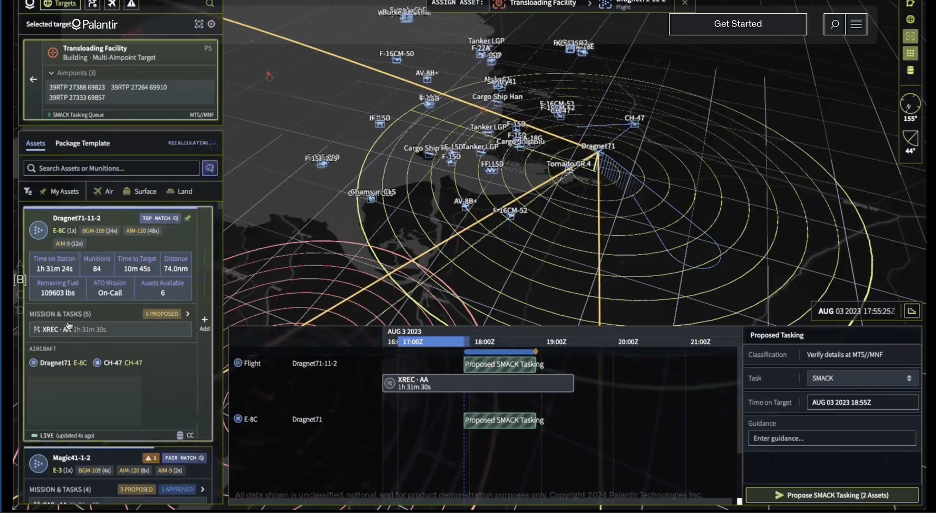This screenshot has width=936, height=514.
Task: Select aimpoint 39RTP 27333 69857
Action: (77, 97)
